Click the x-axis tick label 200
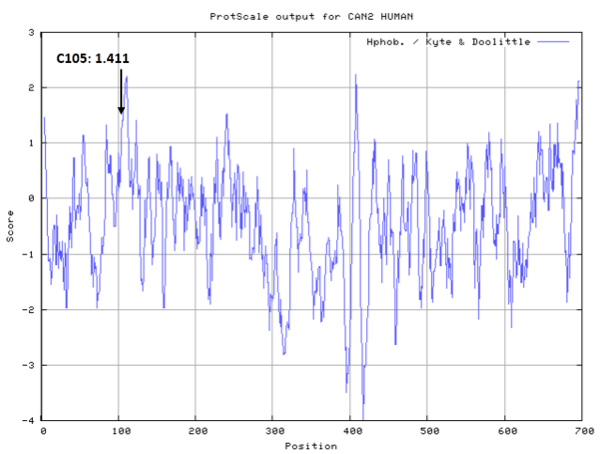Image resolution: width=600 pixels, height=454 pixels. (x=195, y=432)
